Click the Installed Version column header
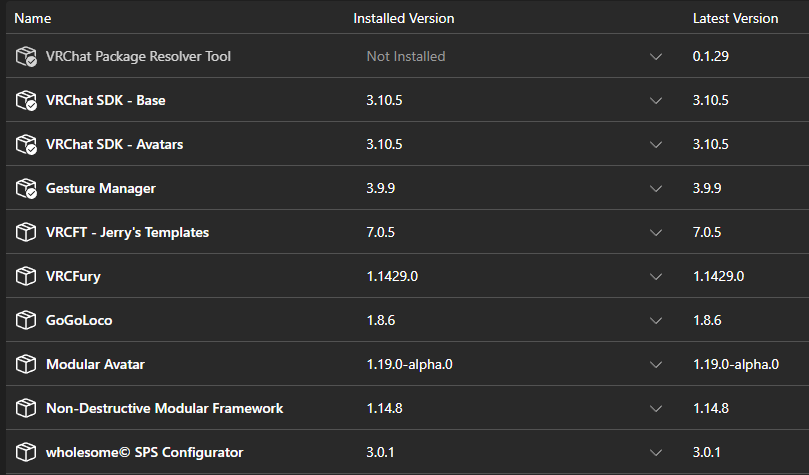 click(403, 19)
